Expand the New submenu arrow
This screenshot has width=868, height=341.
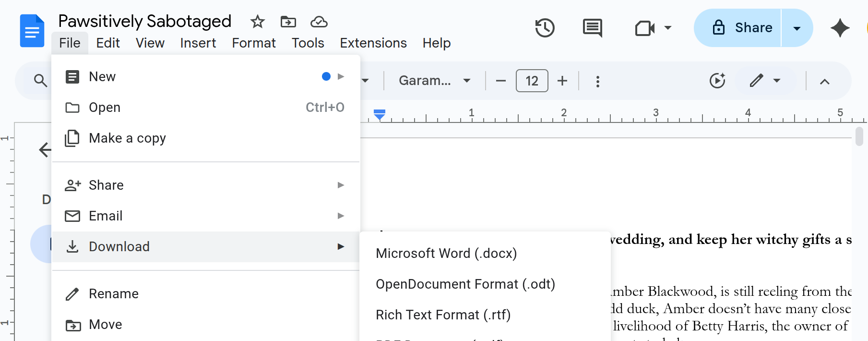[341, 76]
